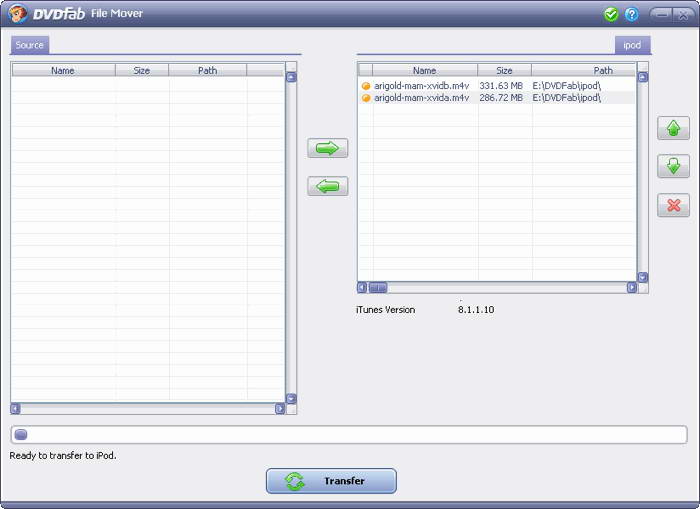Click ipod list horizontal scroll right arrow
700x509 pixels.
click(632, 288)
